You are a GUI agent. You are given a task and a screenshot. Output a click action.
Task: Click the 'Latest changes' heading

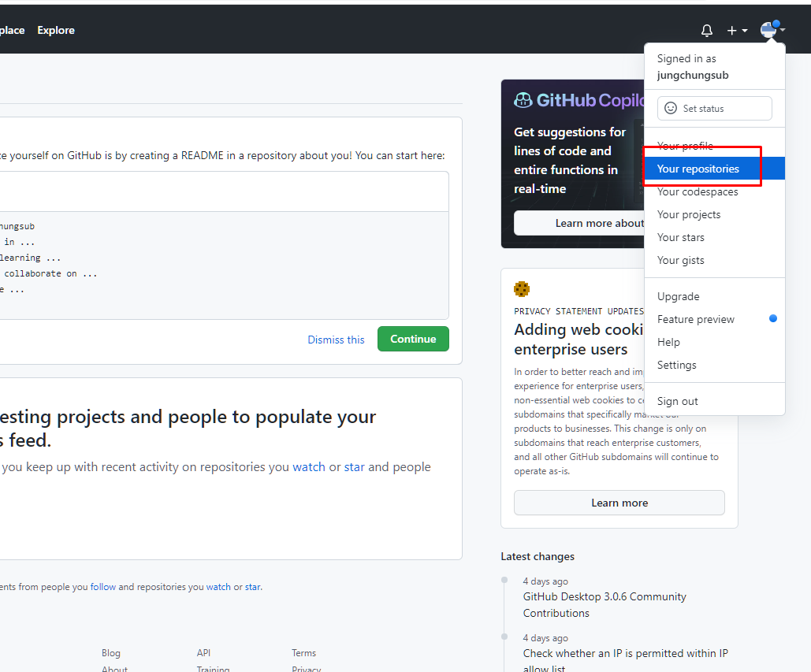538,556
